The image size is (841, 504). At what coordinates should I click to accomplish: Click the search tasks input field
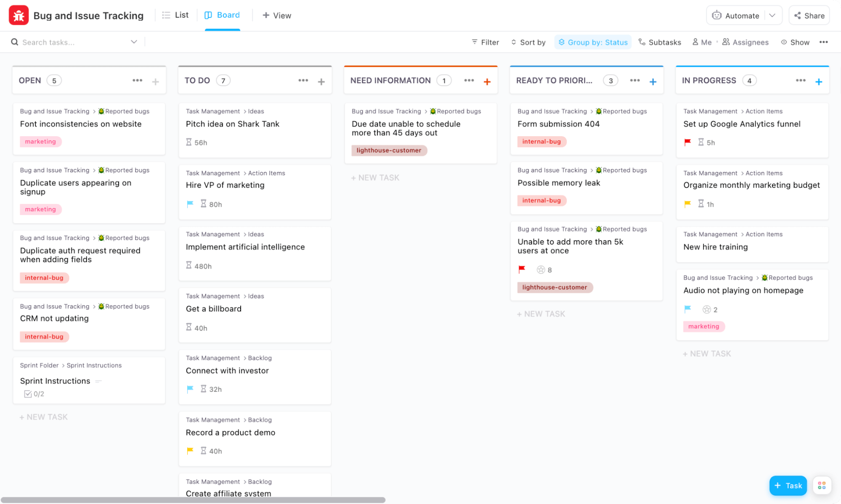72,42
